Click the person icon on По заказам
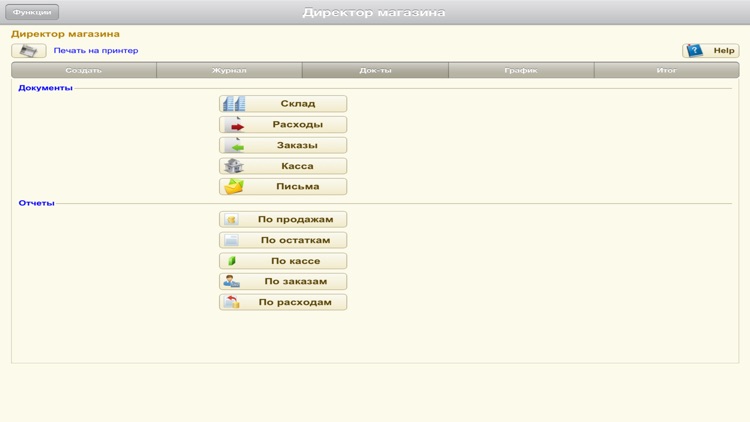Screen dimensions: 750x422 (232, 281)
